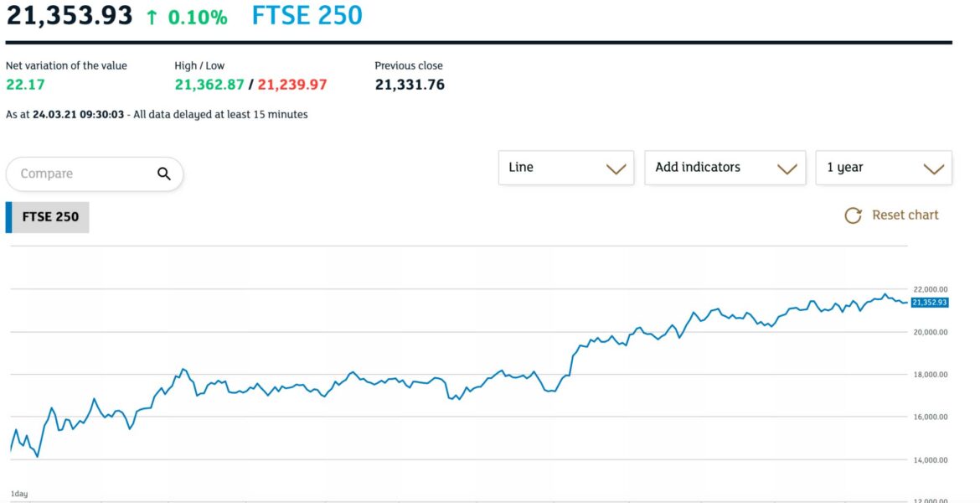This screenshot has width=980, height=503.
Task: Click the FTSE 250 page title link
Action: [x=306, y=15]
